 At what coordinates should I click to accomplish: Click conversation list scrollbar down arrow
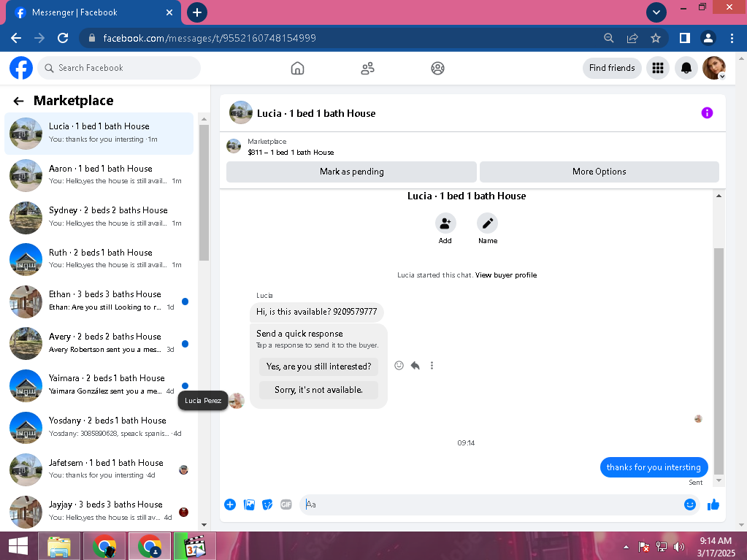pos(204,525)
